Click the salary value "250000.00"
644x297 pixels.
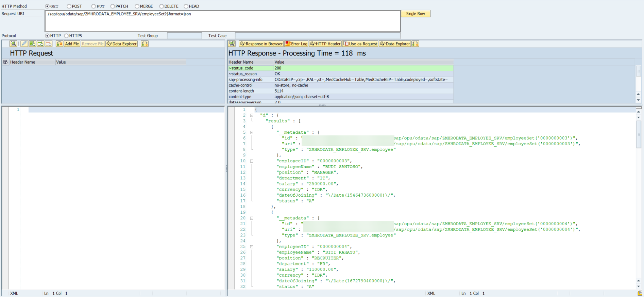[x=322, y=184]
